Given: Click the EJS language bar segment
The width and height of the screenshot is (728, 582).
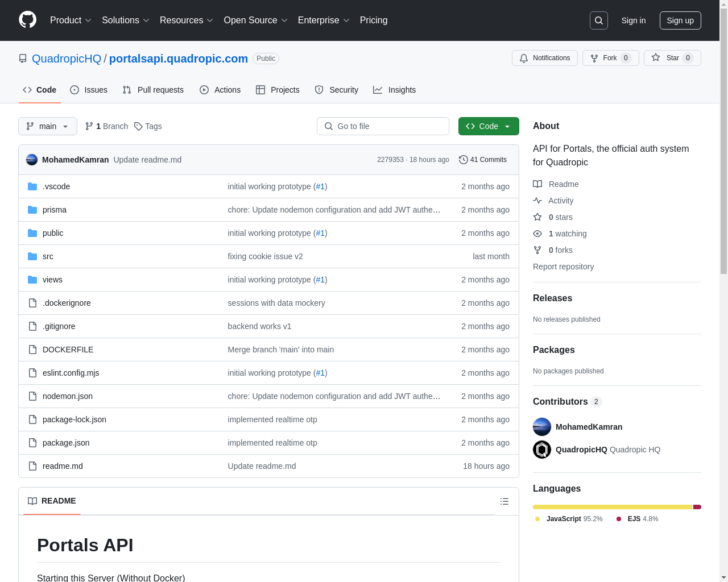Looking at the screenshot, I should pos(697,507).
